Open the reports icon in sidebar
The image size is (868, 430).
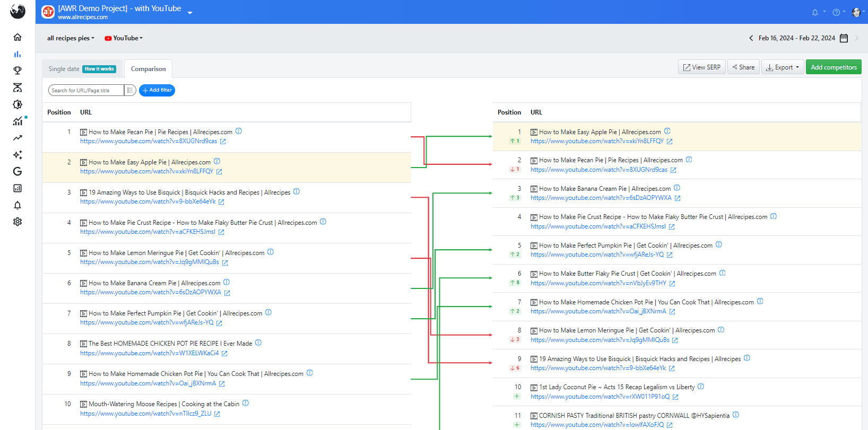tap(18, 188)
